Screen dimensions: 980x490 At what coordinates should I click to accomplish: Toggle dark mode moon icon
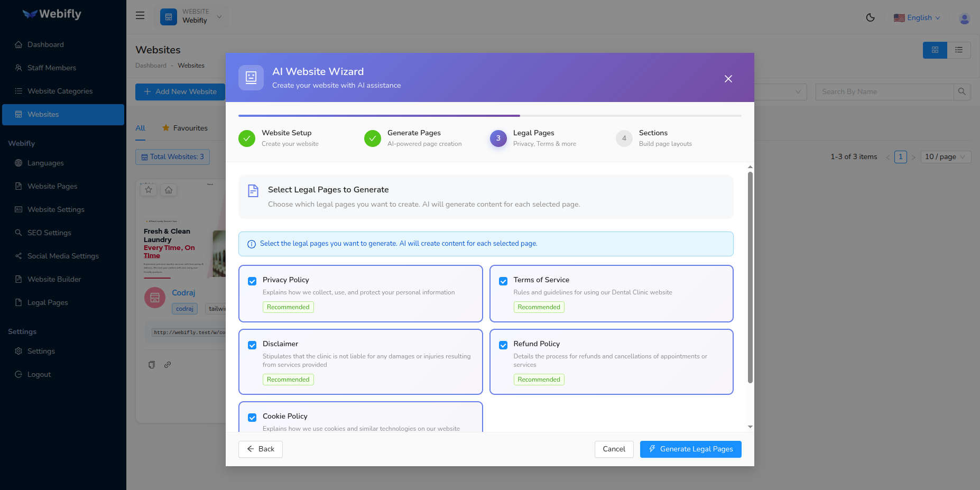(870, 17)
